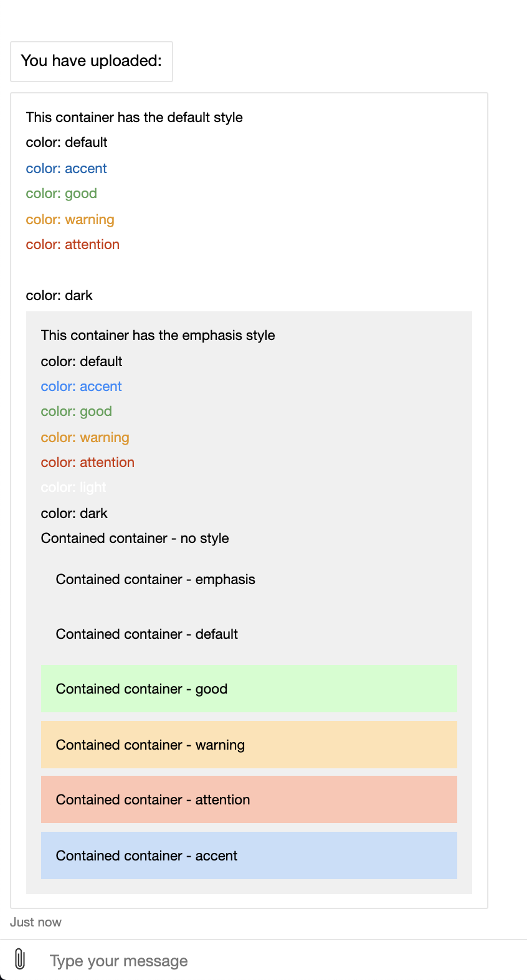Click the 'Just now' timestamp
527x980 pixels.
coord(36,921)
